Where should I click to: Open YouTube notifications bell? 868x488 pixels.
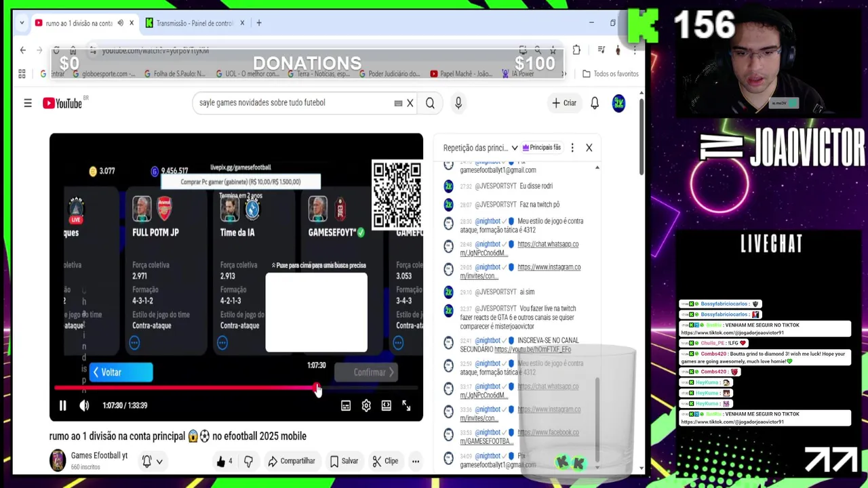click(595, 103)
